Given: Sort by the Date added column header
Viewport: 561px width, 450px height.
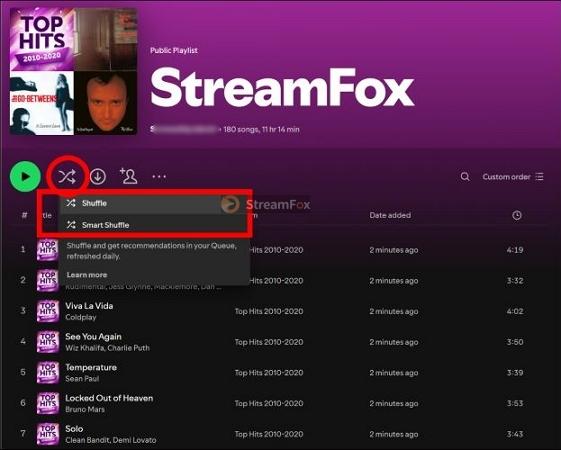Looking at the screenshot, I should pos(390,215).
